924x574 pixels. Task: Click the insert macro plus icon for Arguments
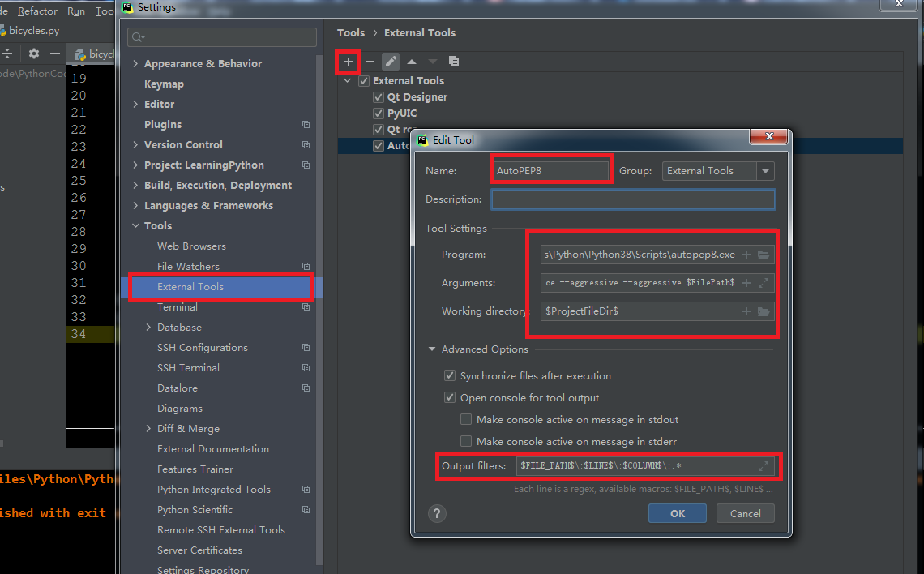point(746,282)
